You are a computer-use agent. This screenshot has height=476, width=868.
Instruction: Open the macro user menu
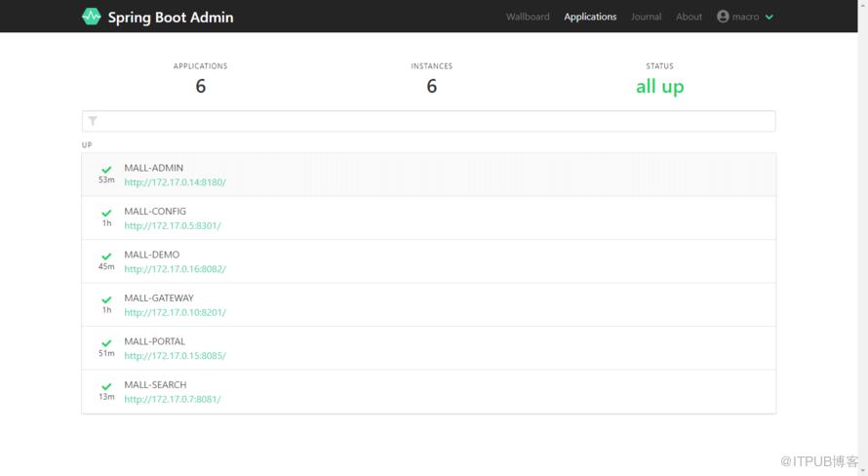coord(744,17)
